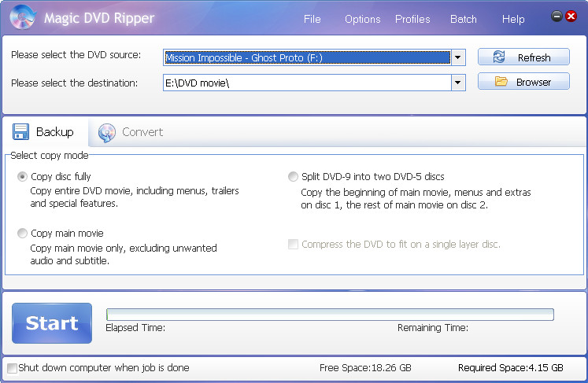Click the Browser folder icon
The height and width of the screenshot is (383, 588).
tap(501, 81)
